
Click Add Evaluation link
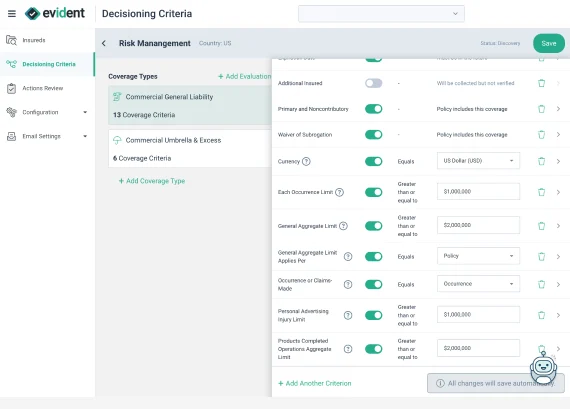point(245,76)
